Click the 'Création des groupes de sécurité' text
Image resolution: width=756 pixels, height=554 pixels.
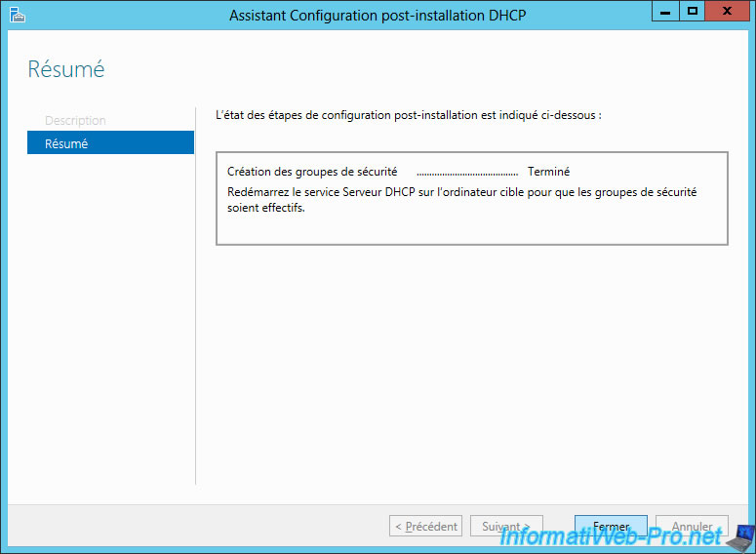click(312, 172)
